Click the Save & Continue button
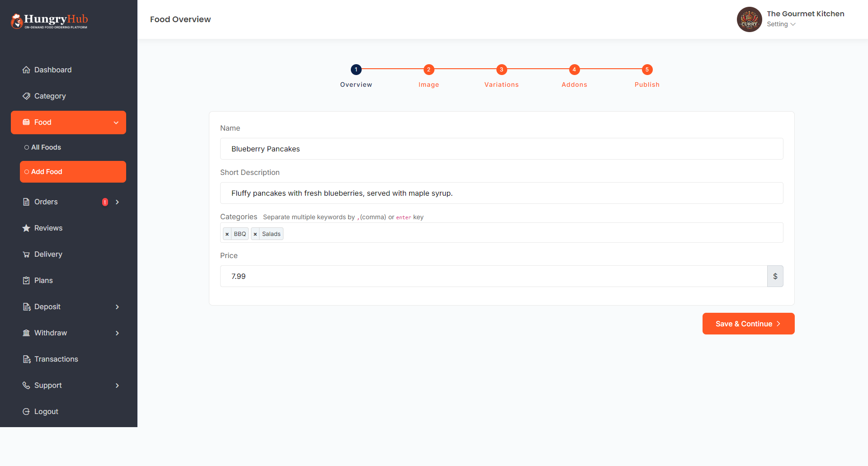The image size is (868, 466). [x=748, y=324]
